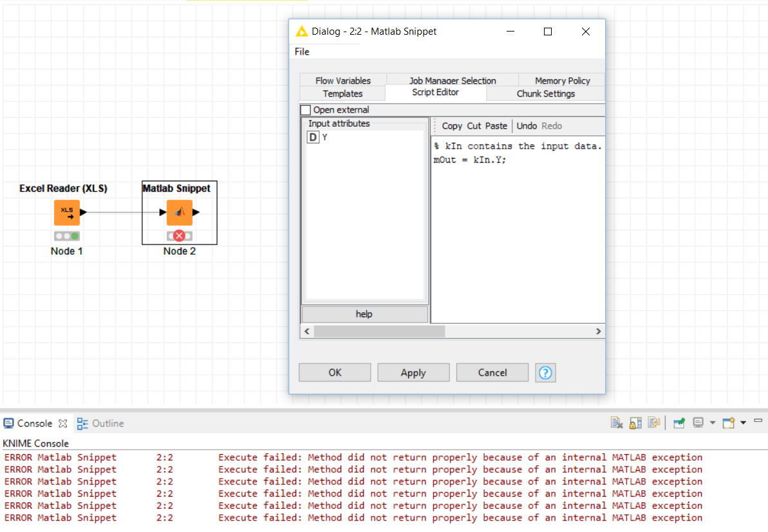Select the Script Editor tab

(435, 93)
